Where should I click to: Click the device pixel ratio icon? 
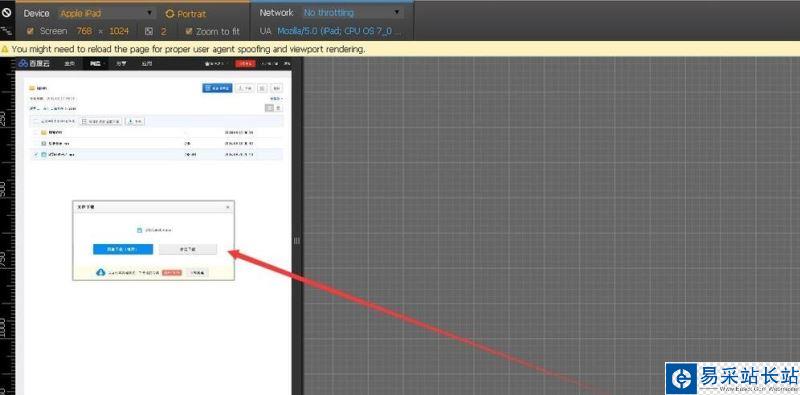[x=149, y=31]
